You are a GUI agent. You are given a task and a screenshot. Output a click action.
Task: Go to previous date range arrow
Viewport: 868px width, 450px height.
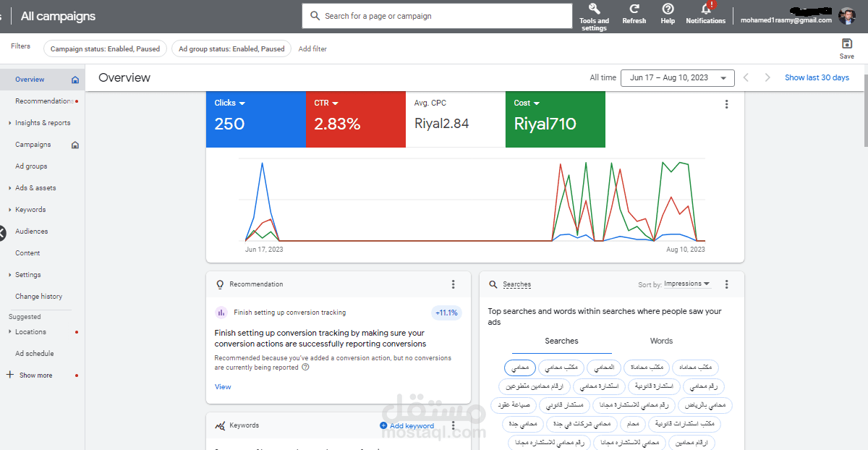pyautogui.click(x=746, y=77)
